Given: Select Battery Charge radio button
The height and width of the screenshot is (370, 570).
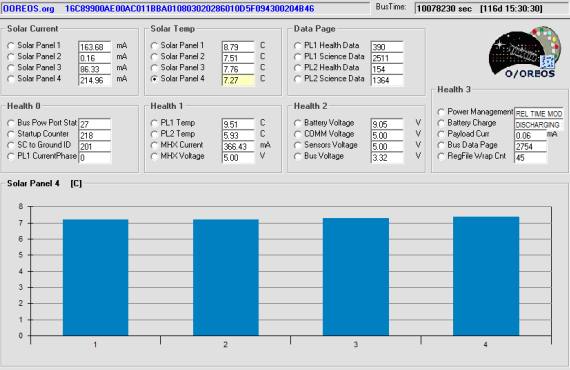Looking at the screenshot, I should tap(441, 123).
